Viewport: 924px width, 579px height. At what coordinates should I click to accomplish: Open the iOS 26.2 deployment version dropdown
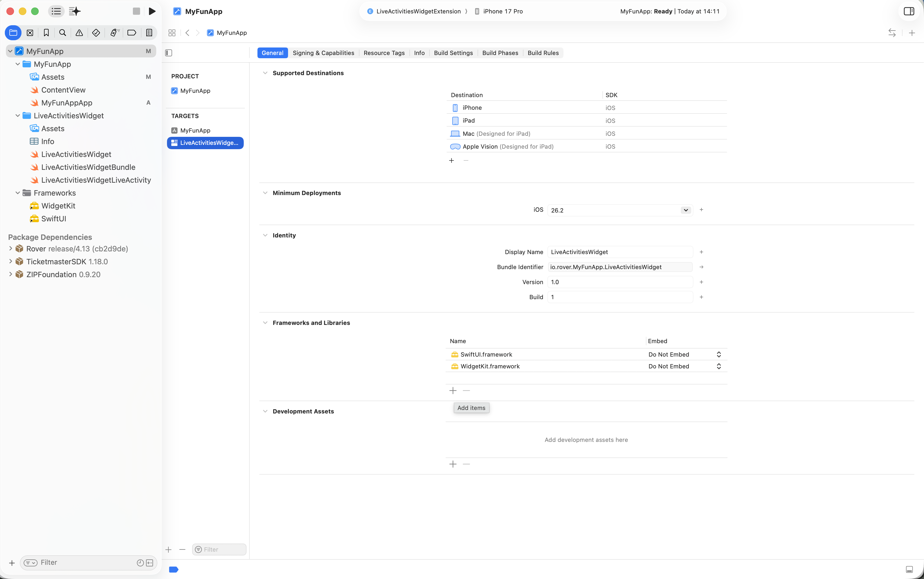[685, 210]
